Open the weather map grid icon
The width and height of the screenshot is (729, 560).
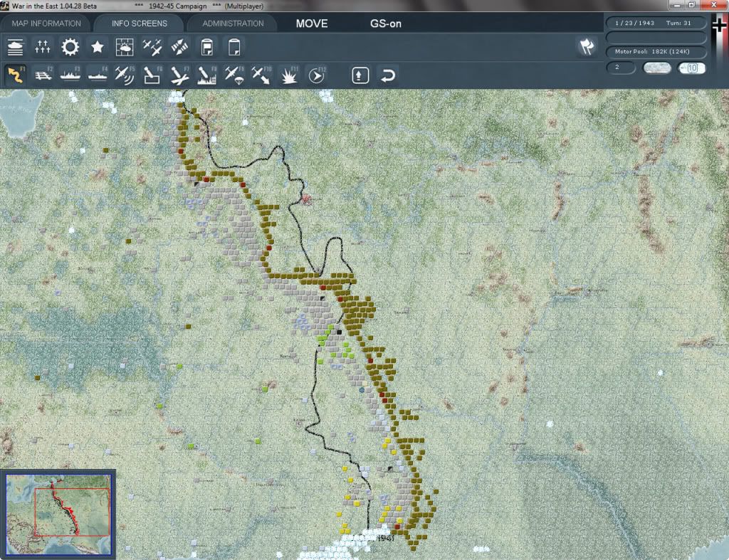[125, 47]
